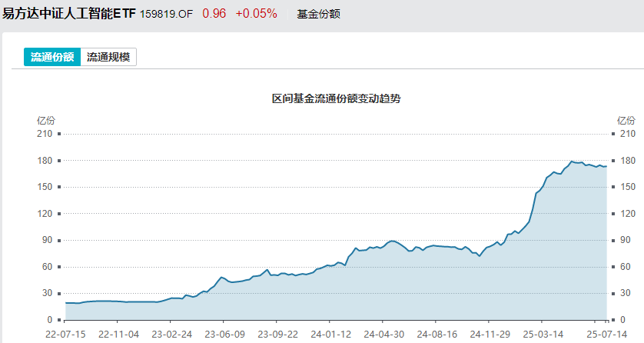Click the change percentage +0.05%

pos(256,14)
